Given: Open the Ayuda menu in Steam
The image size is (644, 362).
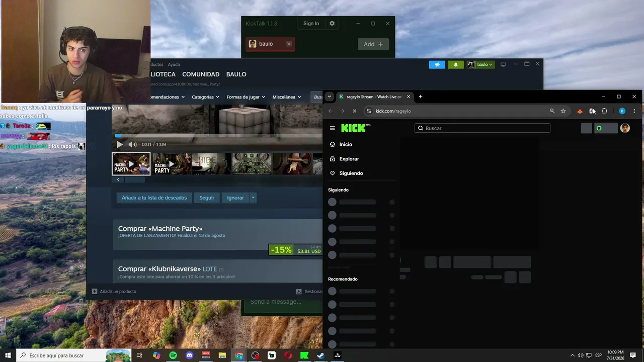Looking at the screenshot, I should tap(174, 64).
